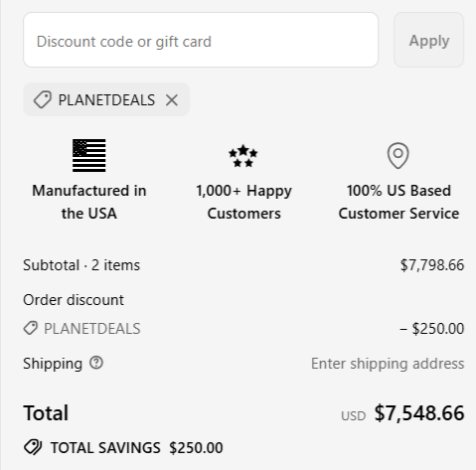Open the Shipping help question mark icon
Viewport: 476px width, 470px height.
coord(96,363)
